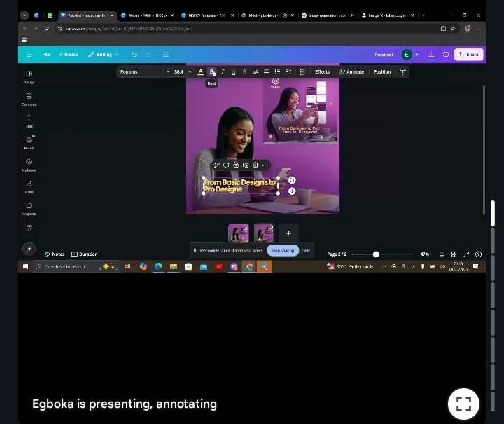Viewport: 504px width, 424px height.
Task: Open the Duration option
Action: pyautogui.click(x=85, y=254)
